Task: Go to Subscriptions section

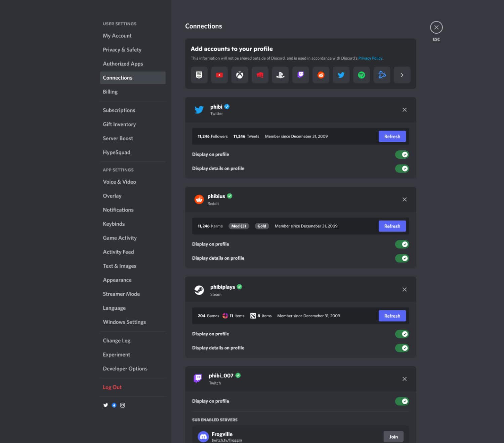Action: tap(133, 110)
